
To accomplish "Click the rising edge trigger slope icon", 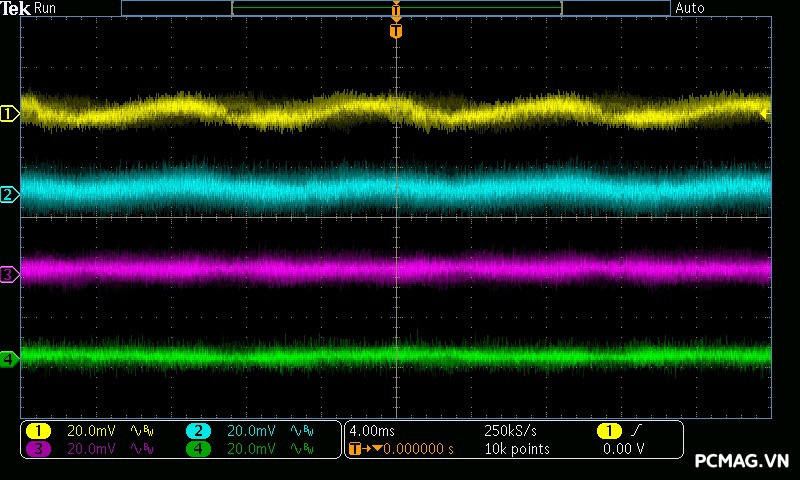I will pyautogui.click(x=637, y=431).
